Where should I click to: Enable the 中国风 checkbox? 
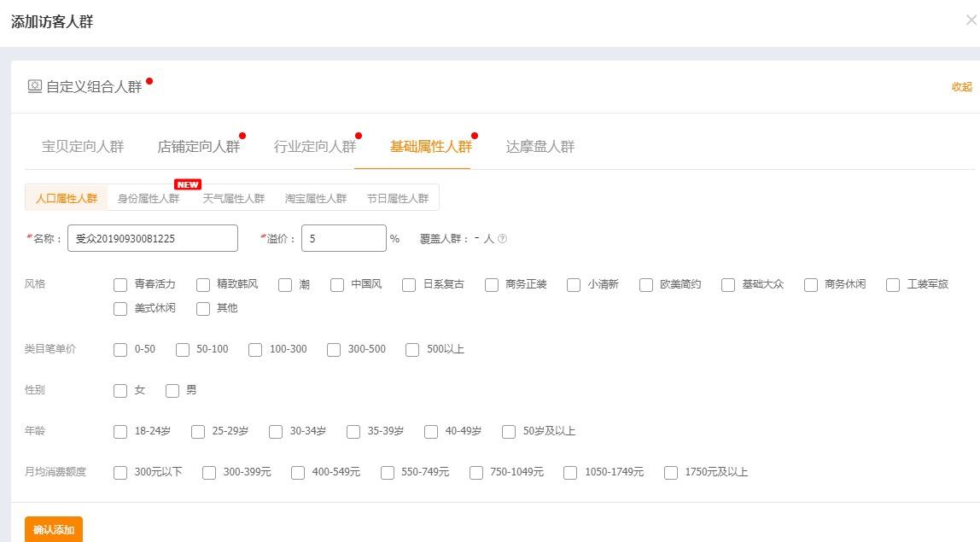(x=337, y=285)
